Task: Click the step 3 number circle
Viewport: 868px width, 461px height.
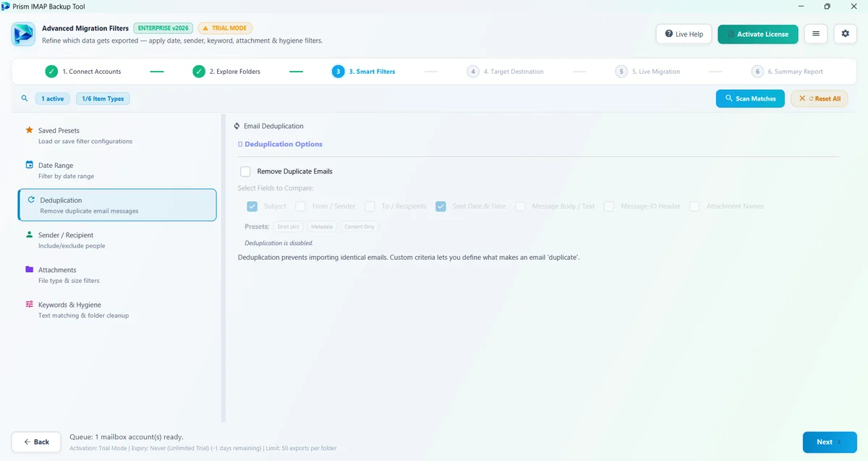Action: tap(338, 72)
